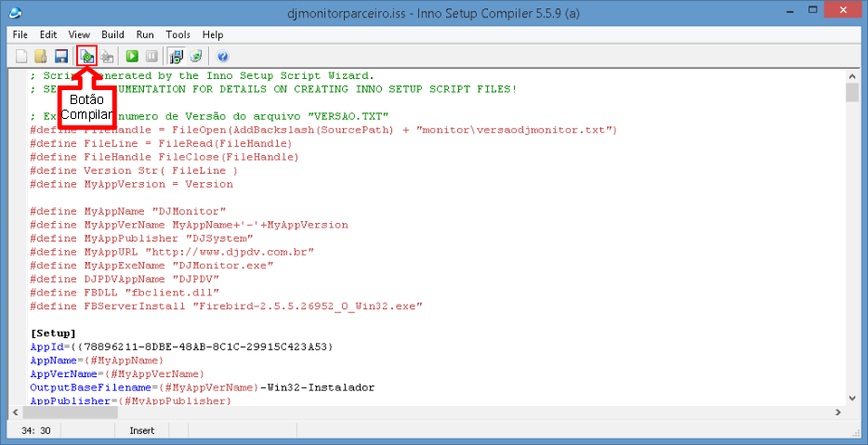Click the Inno Setup app icon in title bar
Viewport: 868px width, 445px height.
coord(15,13)
